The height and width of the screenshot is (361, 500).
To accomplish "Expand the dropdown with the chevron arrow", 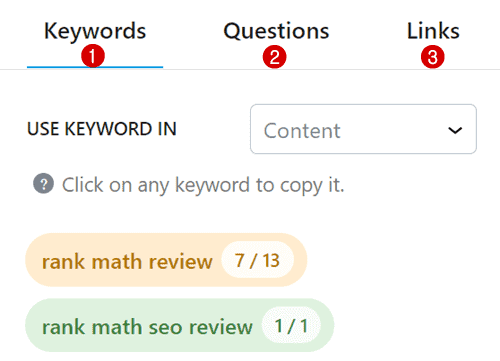I will [x=455, y=130].
